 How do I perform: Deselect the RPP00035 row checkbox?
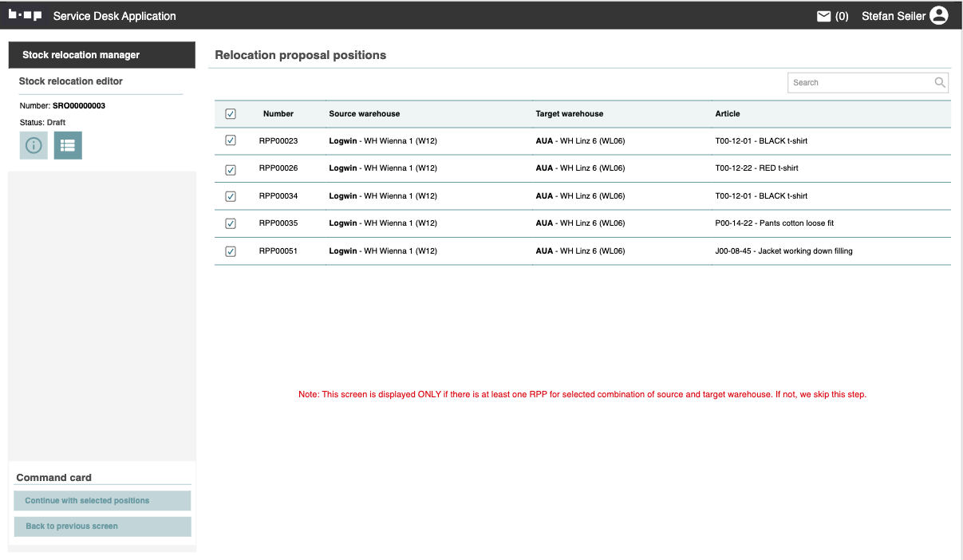coord(231,223)
